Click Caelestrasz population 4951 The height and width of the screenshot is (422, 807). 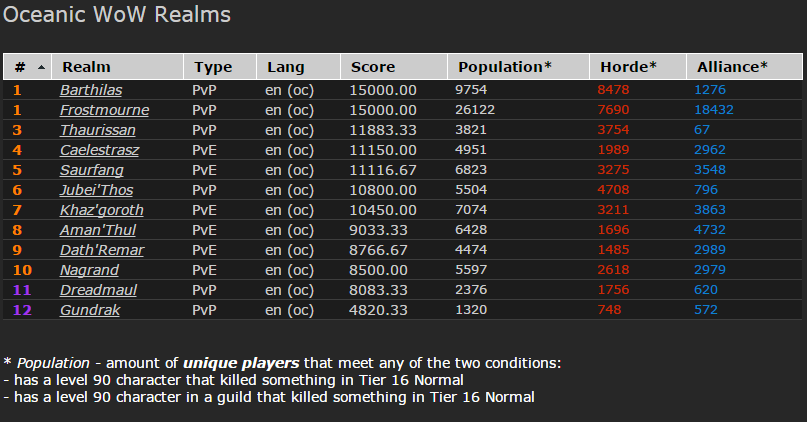point(471,150)
